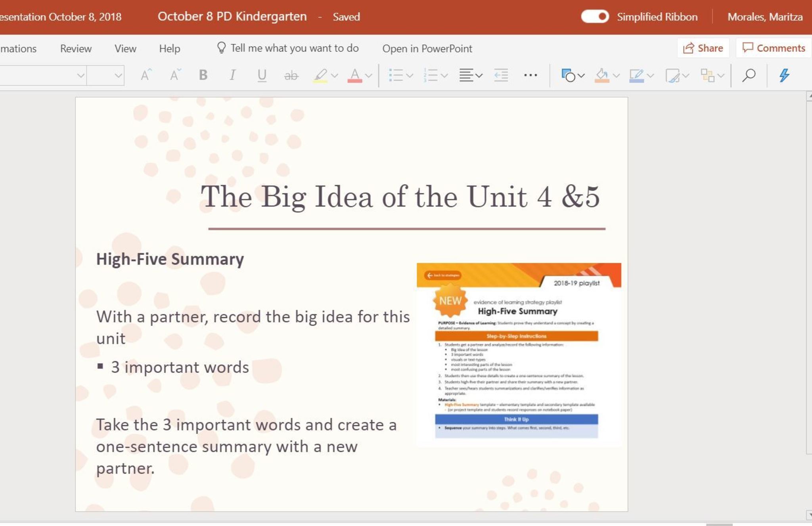Viewport: 812px width, 526px height.
Task: Open the font size combo box
Action: [118, 75]
